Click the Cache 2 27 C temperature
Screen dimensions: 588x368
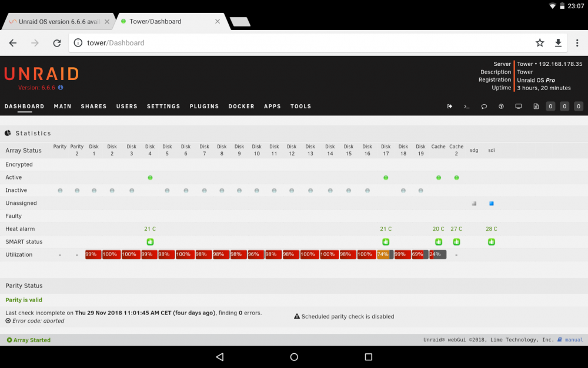click(x=456, y=228)
